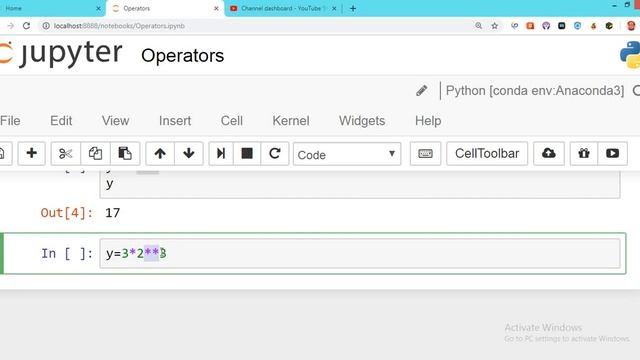Click the YouTube play icon in the toolbar
The width and height of the screenshot is (640, 360).
point(612,153)
